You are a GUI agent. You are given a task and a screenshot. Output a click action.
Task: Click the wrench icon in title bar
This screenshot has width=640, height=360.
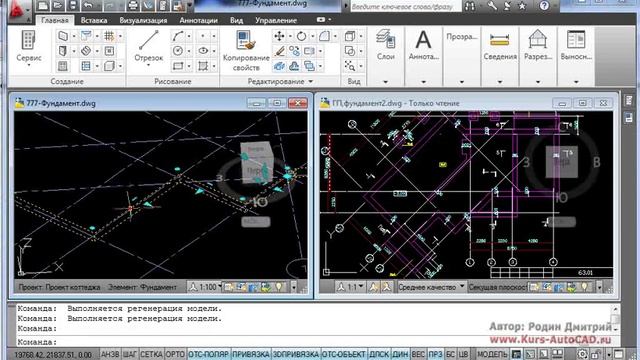492,5
